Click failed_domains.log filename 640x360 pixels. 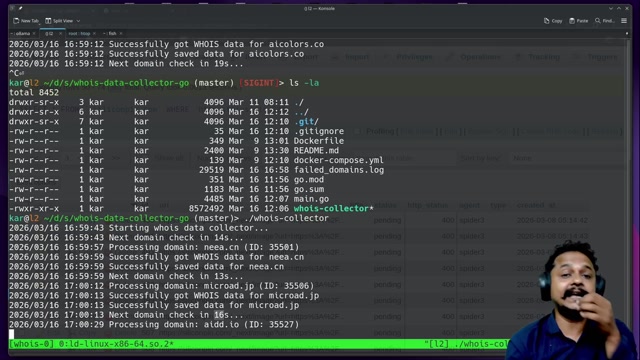point(339,170)
